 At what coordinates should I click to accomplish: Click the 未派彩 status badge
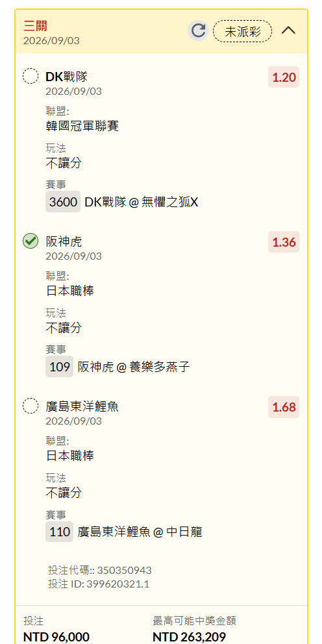coord(242,31)
